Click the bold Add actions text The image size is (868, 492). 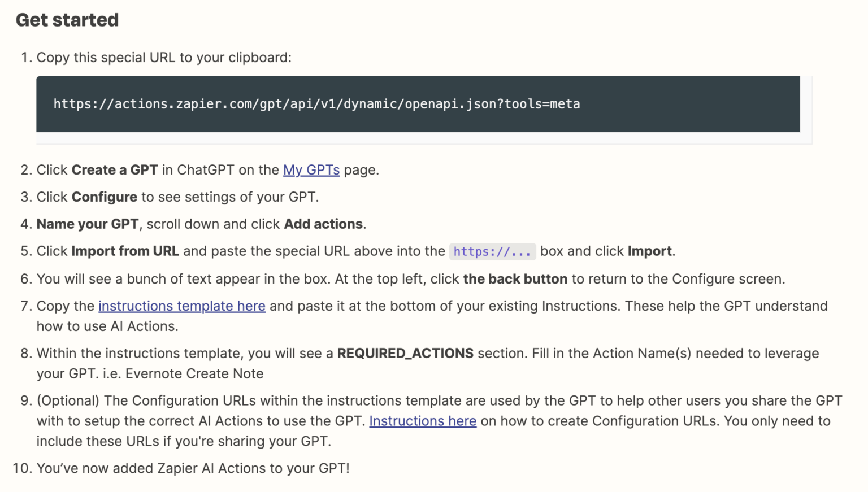point(323,224)
